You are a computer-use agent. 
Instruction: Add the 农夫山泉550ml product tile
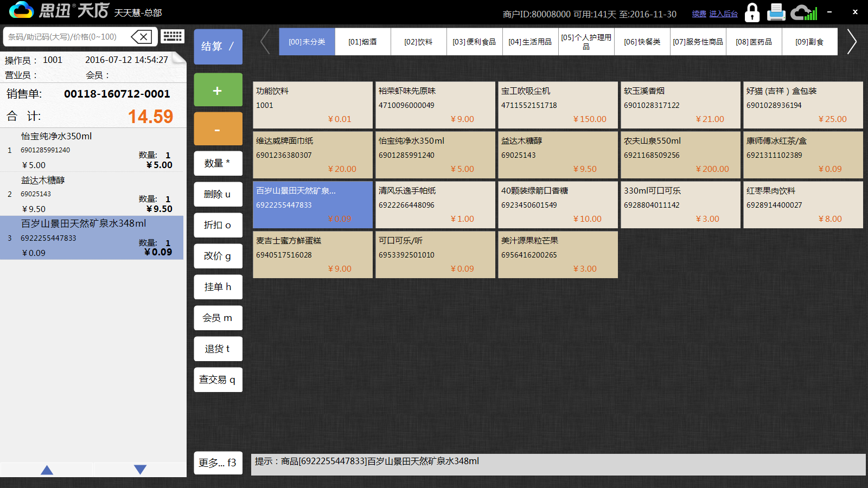click(x=681, y=155)
